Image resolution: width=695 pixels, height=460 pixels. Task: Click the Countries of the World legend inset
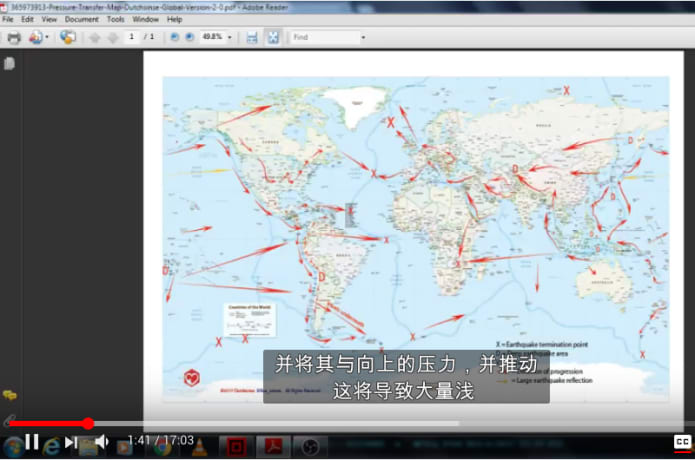coord(250,320)
